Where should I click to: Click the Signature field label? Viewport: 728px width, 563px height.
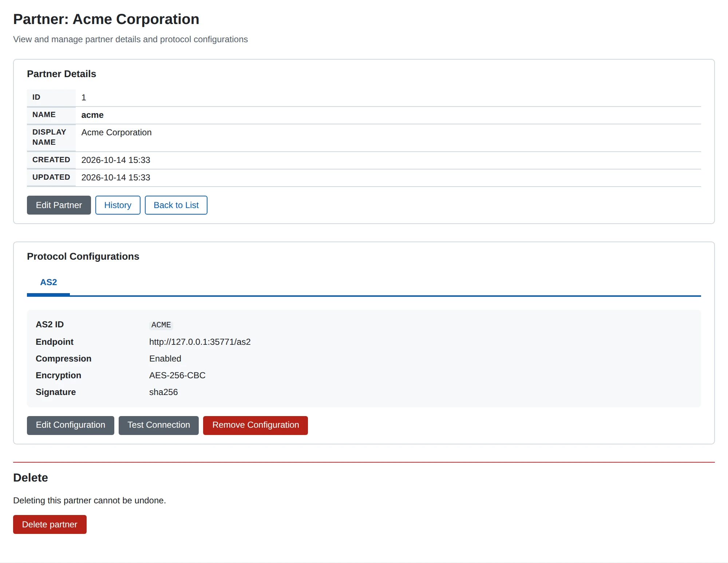click(56, 392)
